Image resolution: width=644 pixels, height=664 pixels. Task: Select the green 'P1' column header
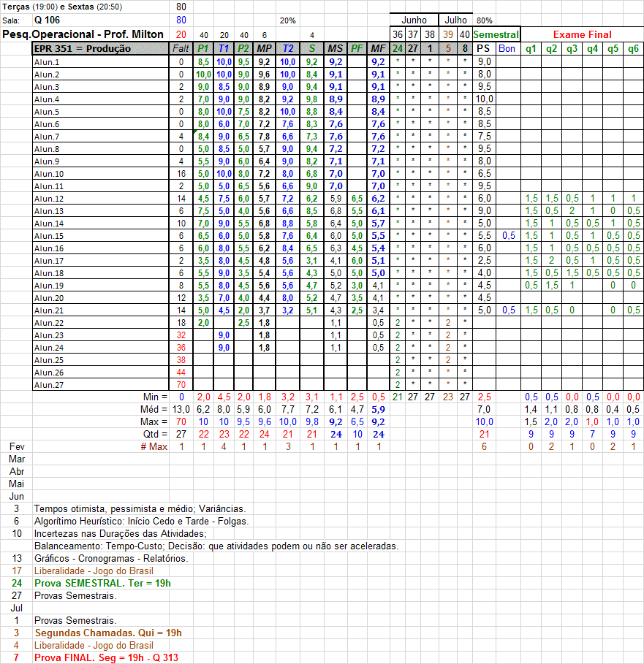click(x=203, y=49)
